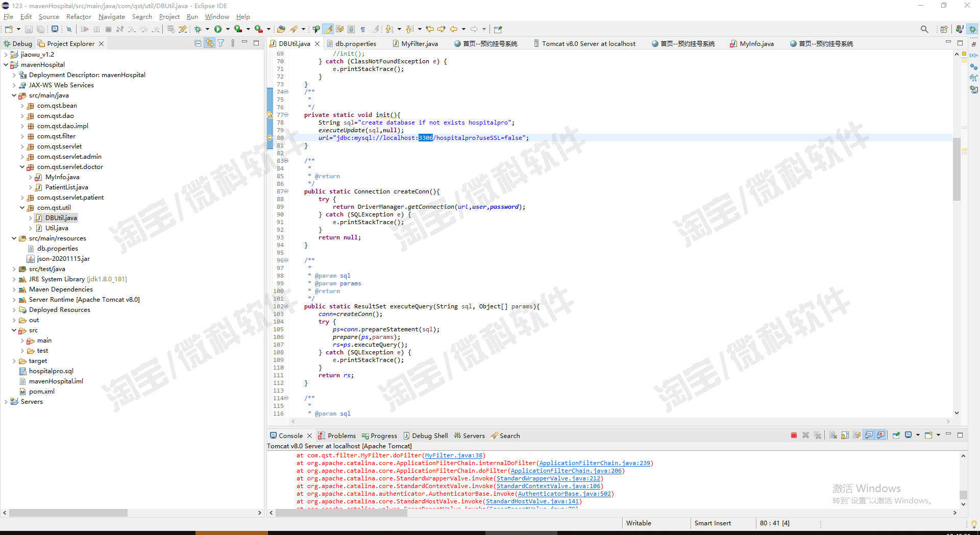Open the Project menu
980x535 pixels.
coord(169,17)
